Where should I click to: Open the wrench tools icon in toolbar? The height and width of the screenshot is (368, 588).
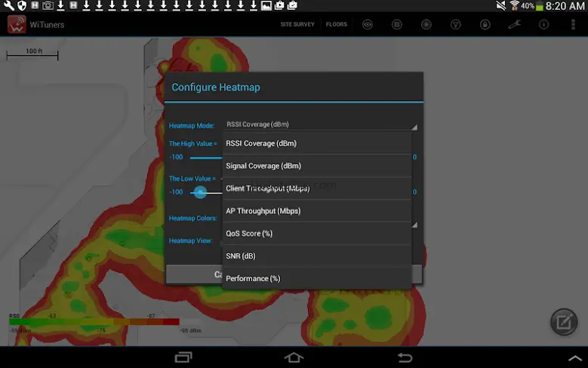pos(515,25)
